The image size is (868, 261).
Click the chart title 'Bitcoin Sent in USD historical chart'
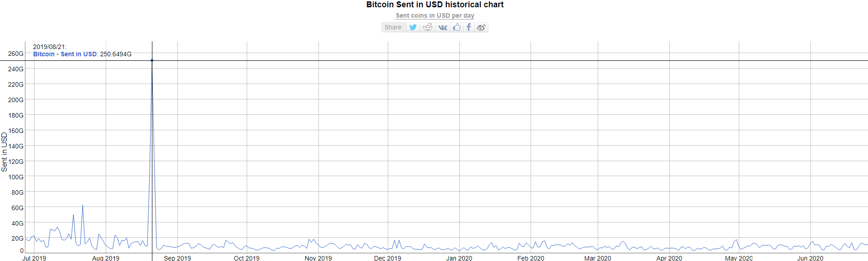pyautogui.click(x=434, y=5)
